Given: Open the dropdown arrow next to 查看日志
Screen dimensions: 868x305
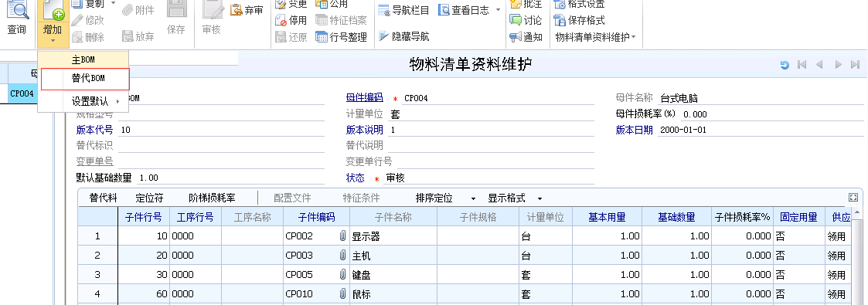Looking at the screenshot, I should 497,10.
